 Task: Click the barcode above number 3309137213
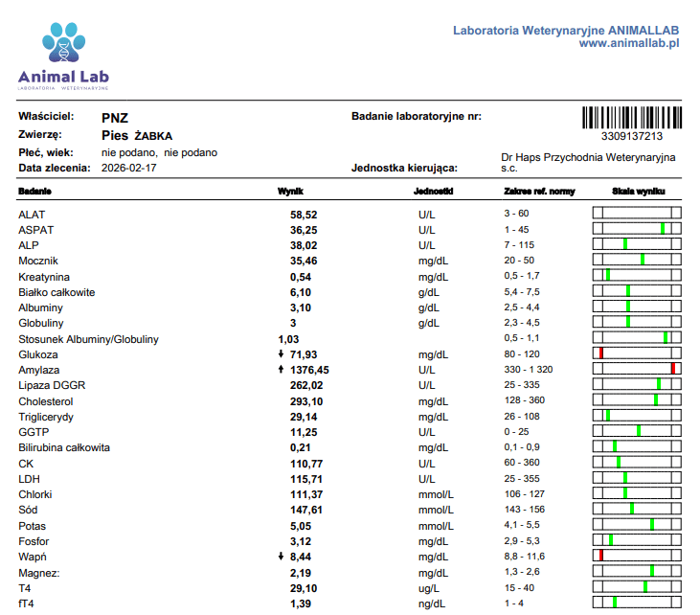click(632, 118)
